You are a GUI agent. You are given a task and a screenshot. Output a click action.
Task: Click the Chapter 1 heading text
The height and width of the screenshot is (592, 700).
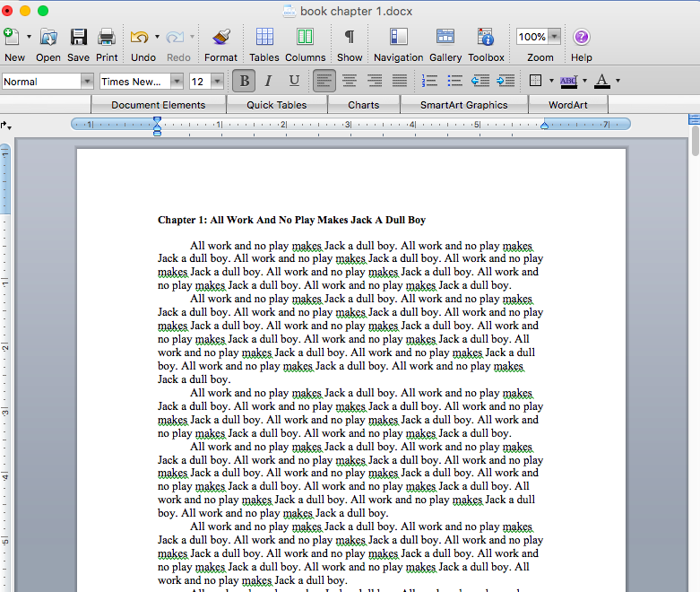[x=291, y=220]
